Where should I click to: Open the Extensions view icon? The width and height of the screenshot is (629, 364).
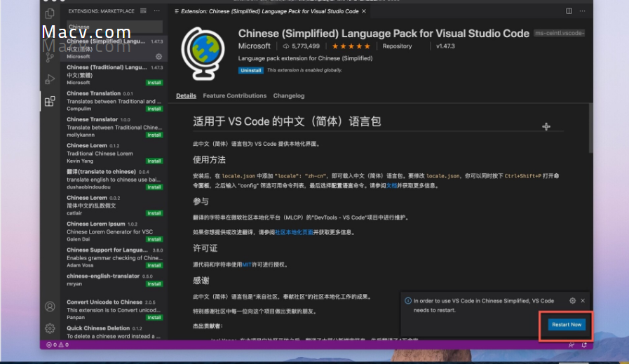[50, 101]
